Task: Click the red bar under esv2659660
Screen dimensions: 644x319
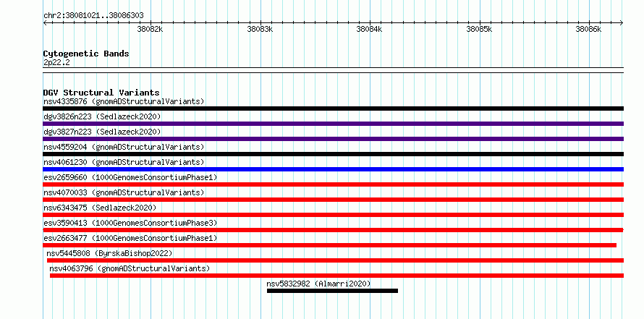Action: 333,184
